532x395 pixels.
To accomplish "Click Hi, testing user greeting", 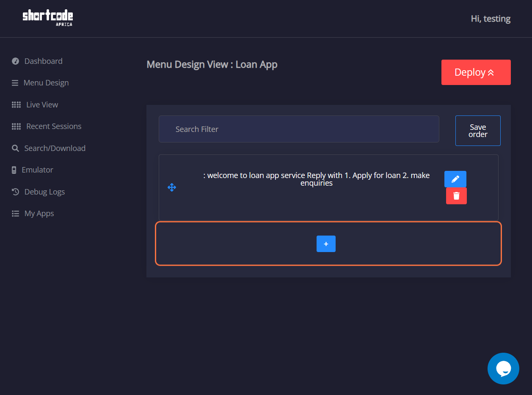I will tap(491, 19).
